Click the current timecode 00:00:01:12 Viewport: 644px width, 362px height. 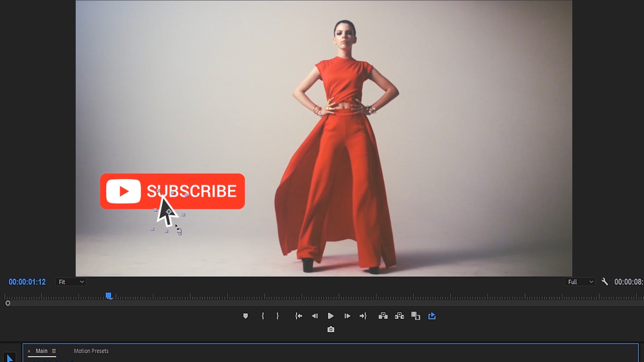pos(27,282)
